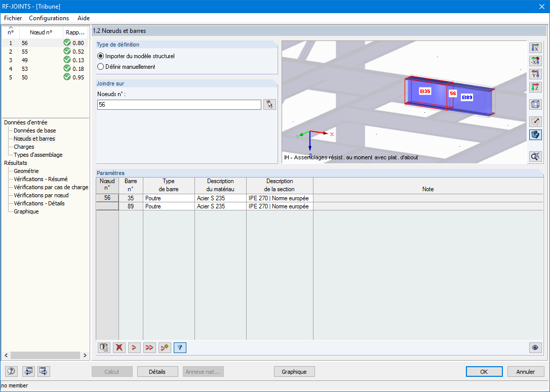Image resolution: width=550 pixels, height=392 pixels.
Task: Select case row 4 with node 53
Action: point(45,69)
